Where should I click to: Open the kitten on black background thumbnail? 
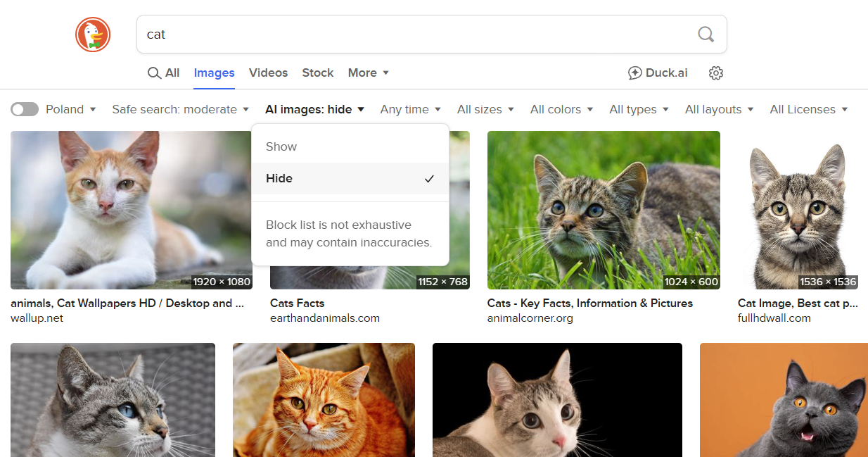557,400
